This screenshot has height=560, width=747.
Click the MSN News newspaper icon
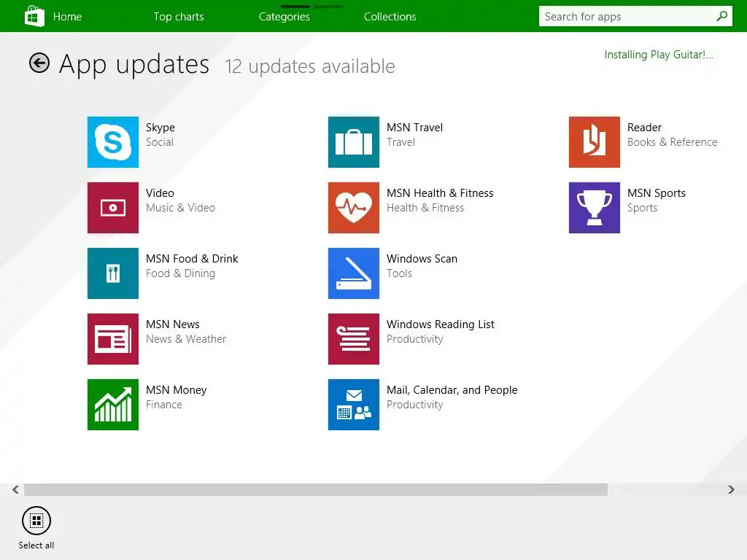coord(113,339)
